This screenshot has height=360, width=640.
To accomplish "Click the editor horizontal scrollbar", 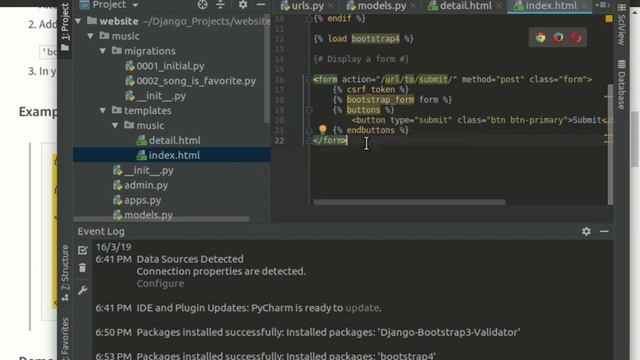I will 409,202.
